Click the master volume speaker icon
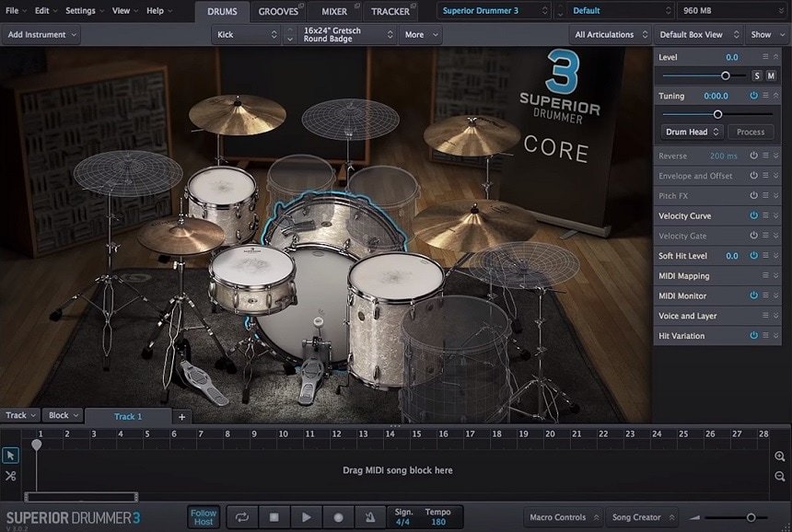The image size is (792, 532). 695,517
